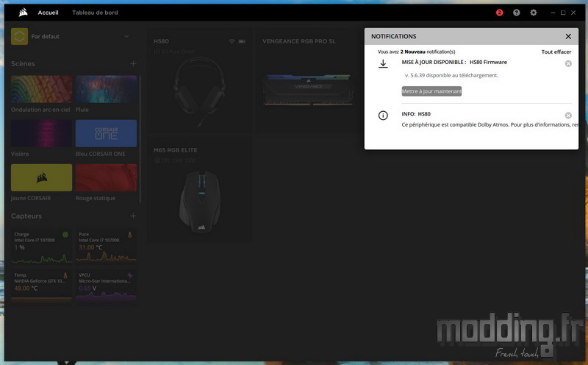The width and height of the screenshot is (588, 365).
Task: Click the Dolby Atmos compatibility message
Action: coord(490,124)
